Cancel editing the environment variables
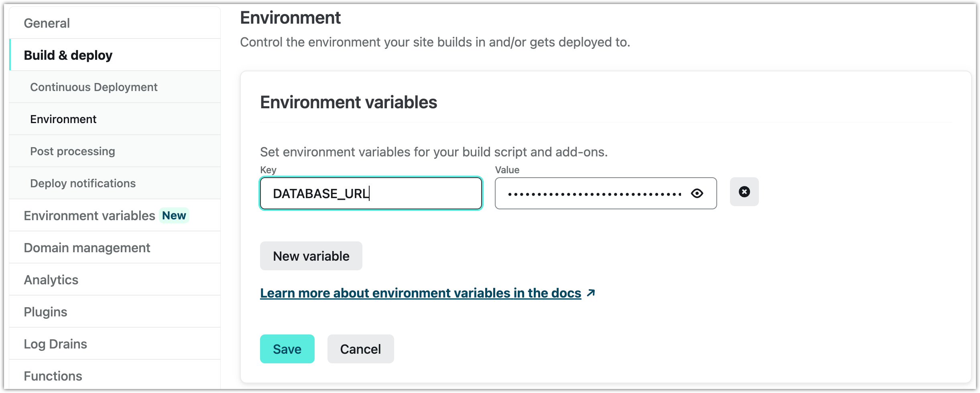Viewport: 980px width, 393px height. (360, 349)
